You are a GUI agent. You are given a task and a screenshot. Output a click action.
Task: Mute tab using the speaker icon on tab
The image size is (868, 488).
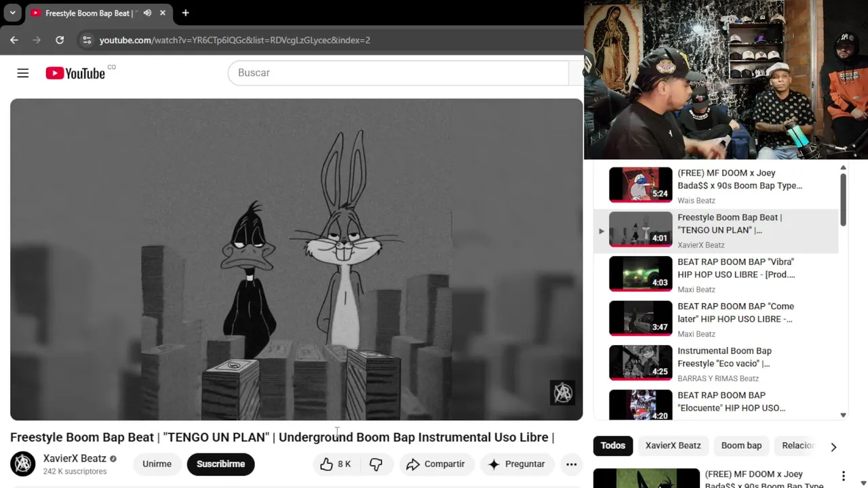pyautogui.click(x=147, y=13)
